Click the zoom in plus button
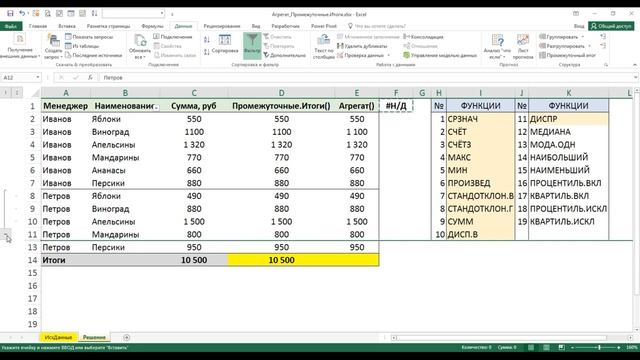640x360 pixels. (x=619, y=347)
